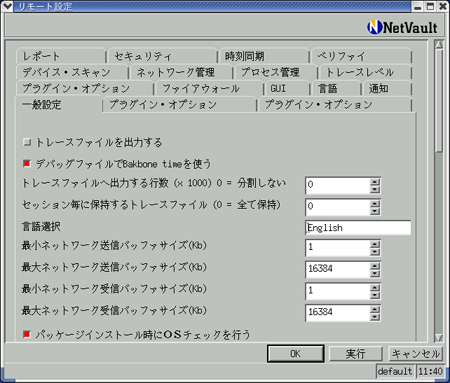The height and width of the screenshot is (383, 450).
Task: Decrease トレースファイルへ出力する行数 with the down arrow
Action: click(x=375, y=189)
